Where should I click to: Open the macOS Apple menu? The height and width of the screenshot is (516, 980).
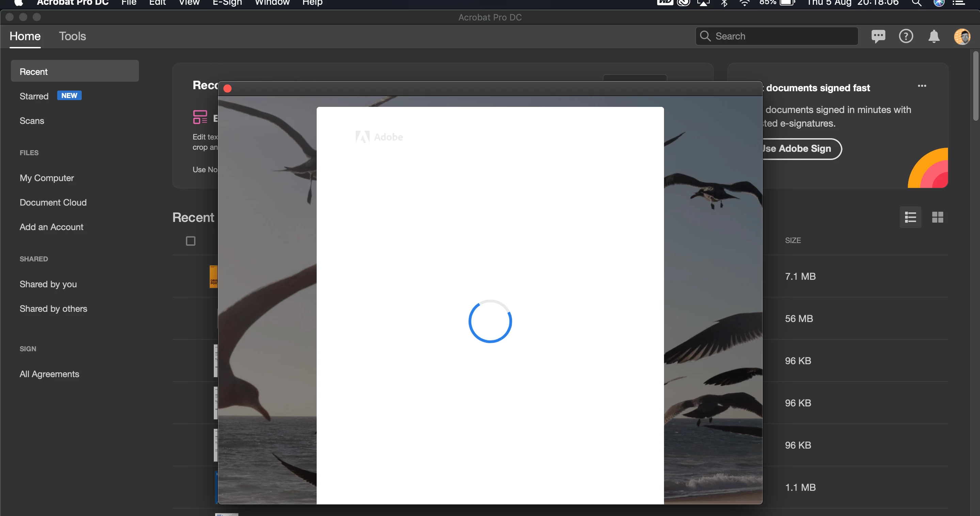(18, 3)
